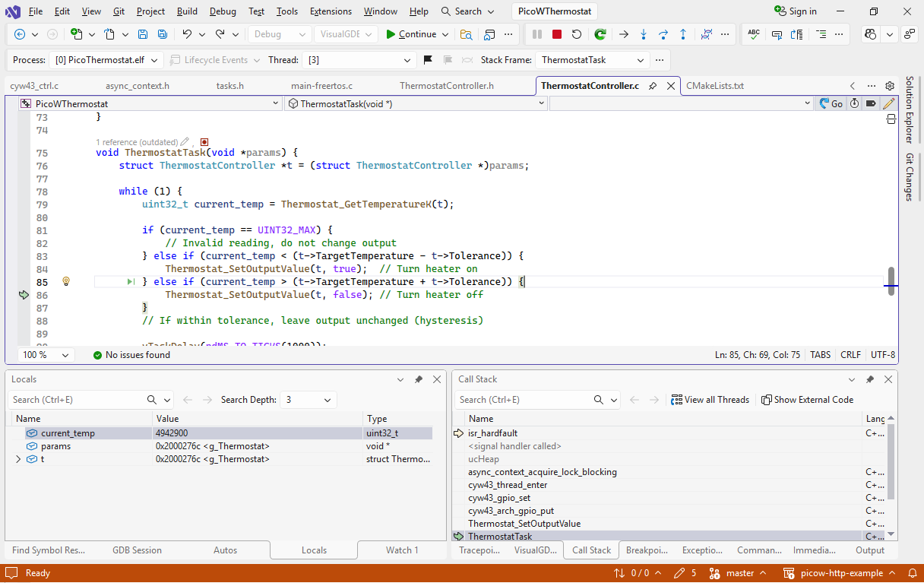Viewport: 924px width, 583px height.
Task: Click the Restart debugging icon
Action: [x=577, y=34]
